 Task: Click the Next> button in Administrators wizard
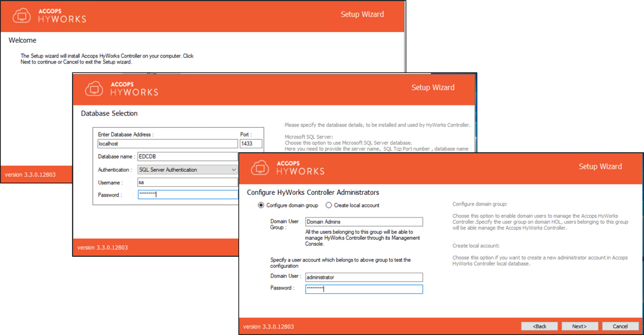point(580,326)
